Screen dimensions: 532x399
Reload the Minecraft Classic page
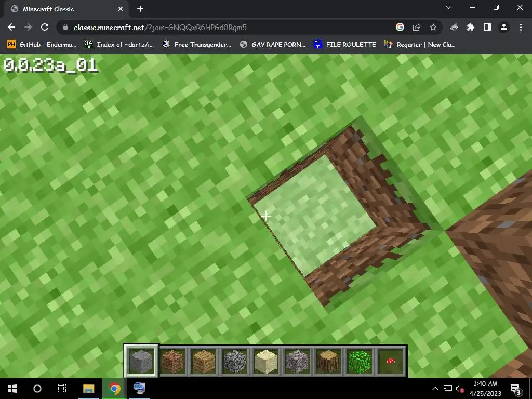45,27
